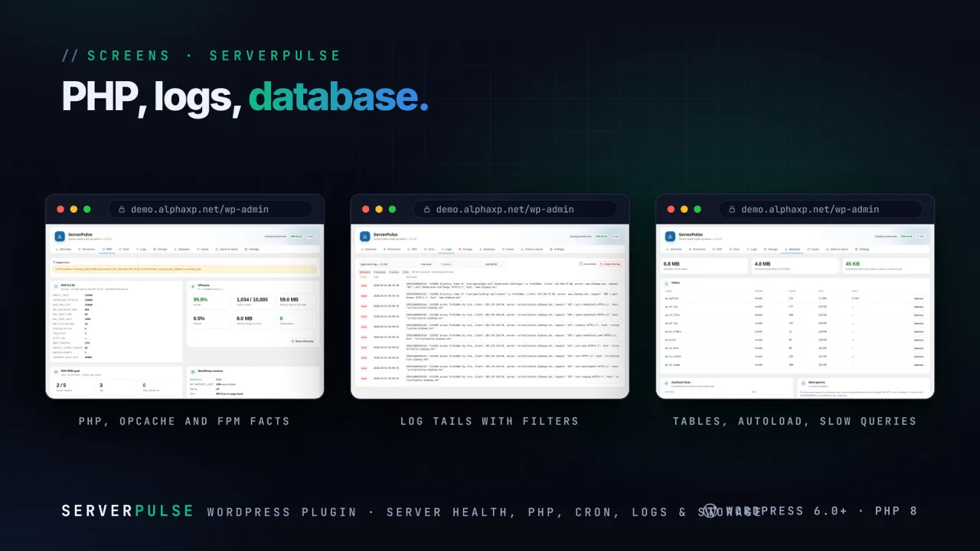Click Optimize for the wp_options table row
Screen dimensions: 980x551
(x=919, y=298)
